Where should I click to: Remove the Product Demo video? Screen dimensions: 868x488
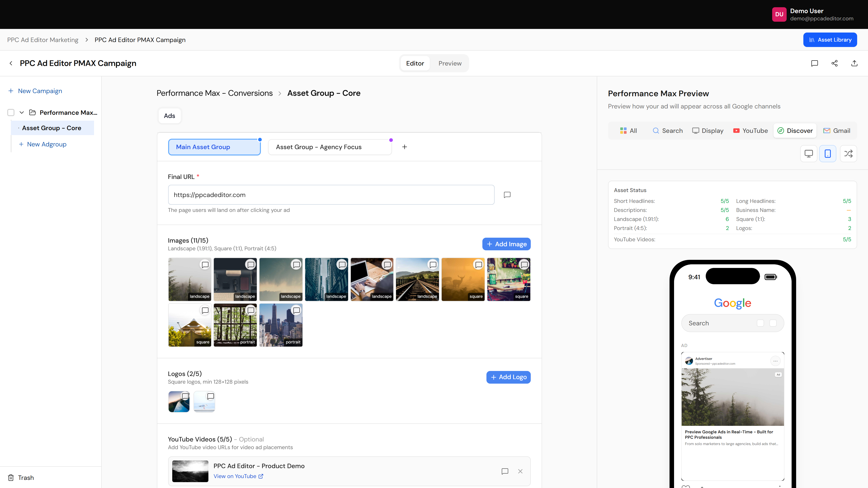(x=520, y=471)
